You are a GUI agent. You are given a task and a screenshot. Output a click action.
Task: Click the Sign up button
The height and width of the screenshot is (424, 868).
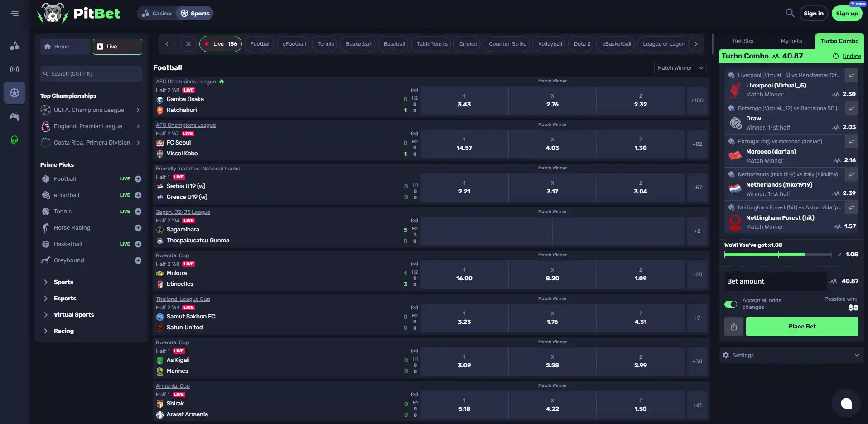(847, 14)
